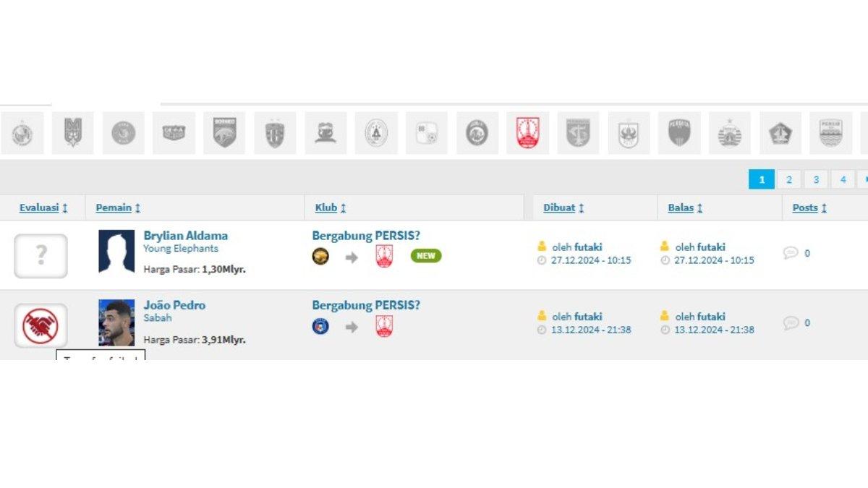868x488 pixels.
Task: Open the Young Elephants club link
Action: (x=181, y=249)
